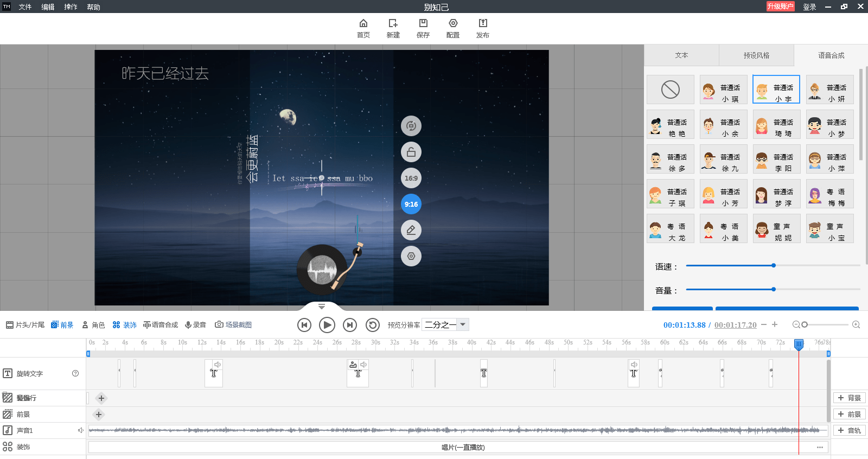Switch canvas ratio to 16:9
Screen dimensions: 868x459
(411, 178)
